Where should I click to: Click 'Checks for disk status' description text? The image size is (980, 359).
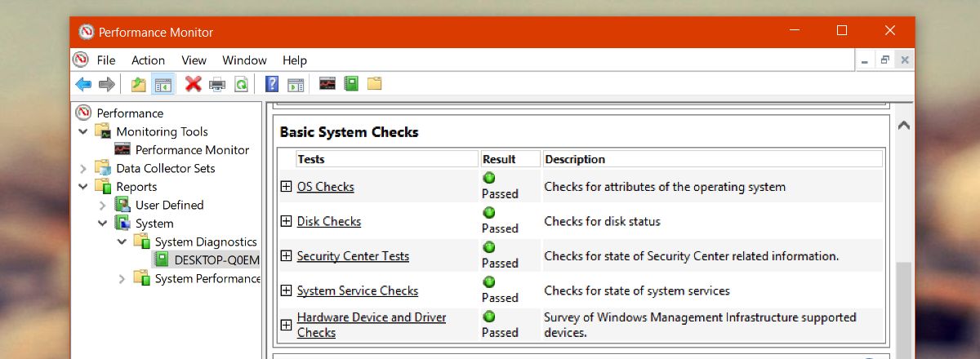pos(602,221)
